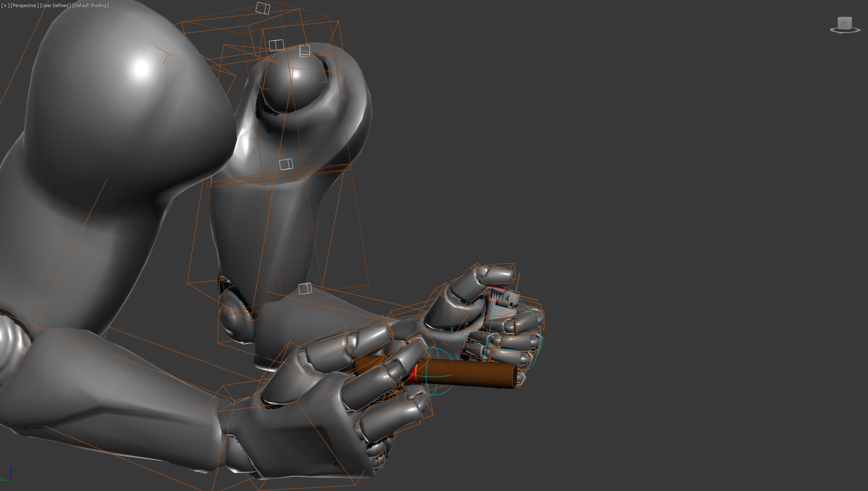
Task: Open the User Defined viewport preset dropdown
Action: coord(55,5)
